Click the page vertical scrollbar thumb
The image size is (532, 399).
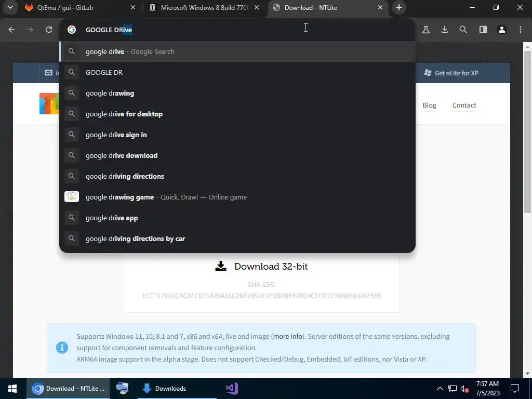[x=527, y=132]
